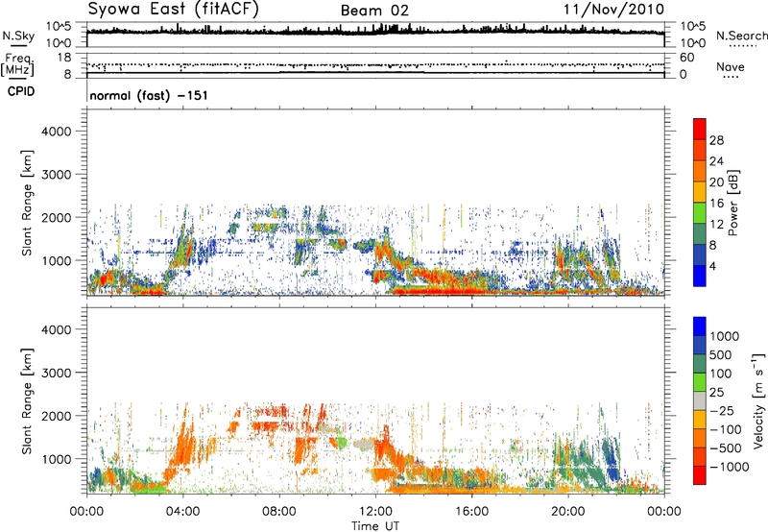The width and height of the screenshot is (768, 532).
Task: Click the 'Nave' legend label
Action: pos(731,67)
